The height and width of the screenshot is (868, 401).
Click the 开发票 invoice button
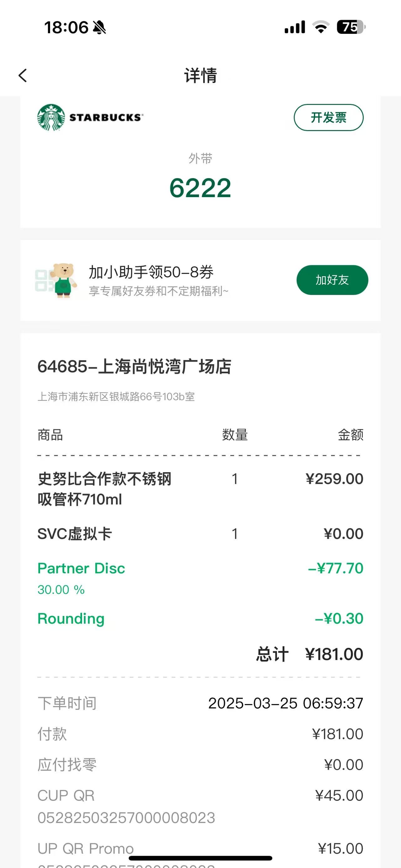329,117
